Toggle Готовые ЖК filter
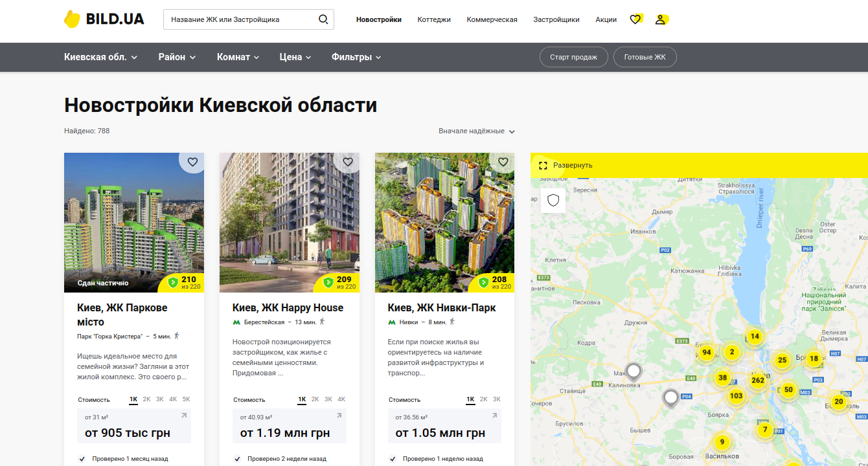This screenshot has height=466, width=868. coord(645,57)
